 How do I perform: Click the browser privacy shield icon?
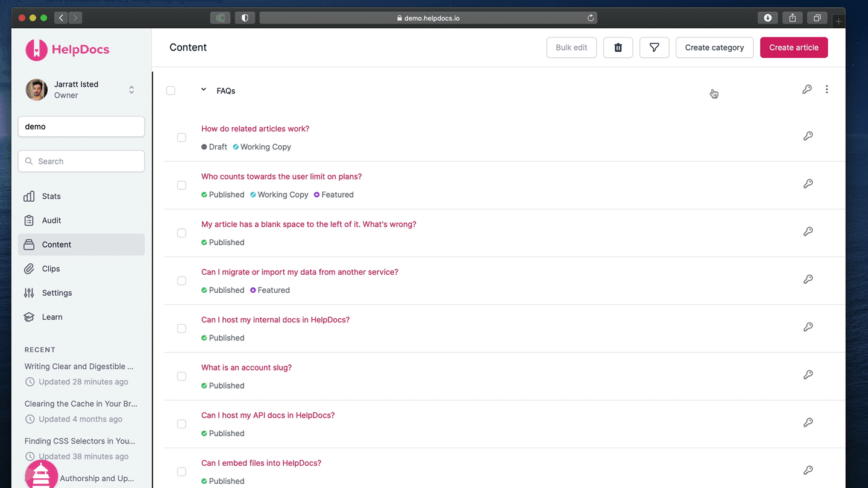point(245,18)
